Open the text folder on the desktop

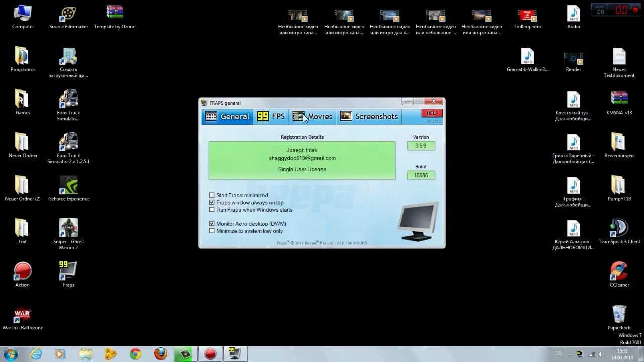(23, 232)
